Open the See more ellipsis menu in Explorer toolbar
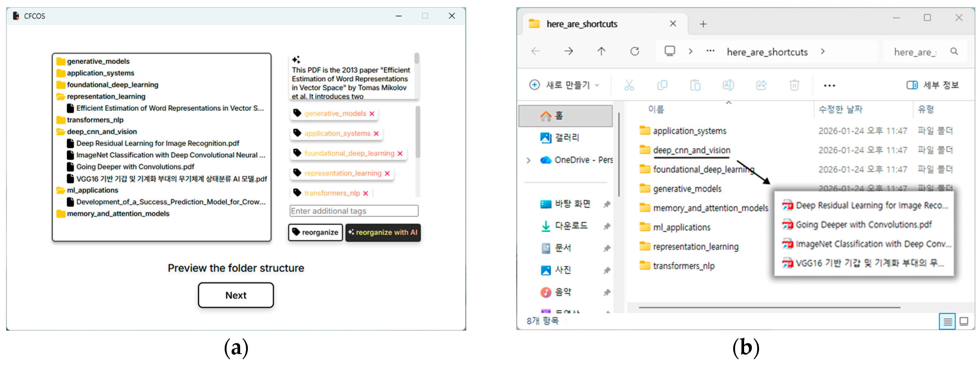980x365 pixels. pyautogui.click(x=829, y=85)
